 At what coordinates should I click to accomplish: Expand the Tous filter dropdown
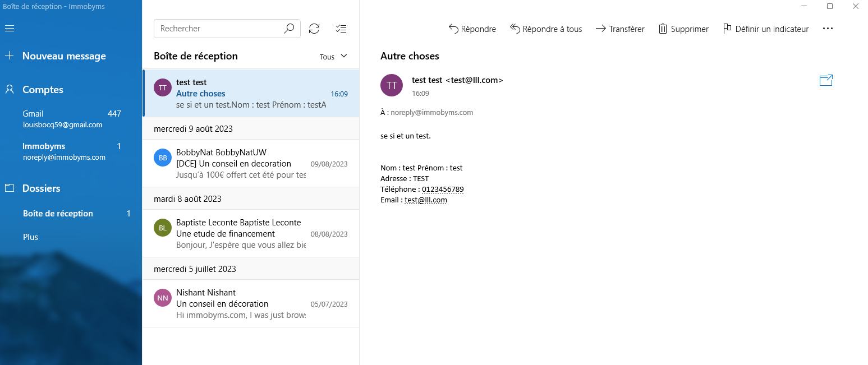pyautogui.click(x=334, y=57)
